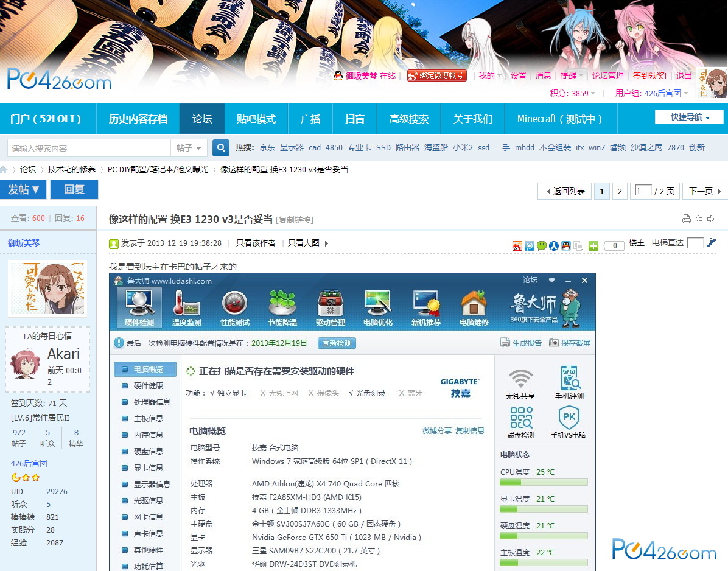This screenshot has width=728, height=571.
Task: Open the Minecraft ( 测试中 ) nav tab
Action: (559, 119)
